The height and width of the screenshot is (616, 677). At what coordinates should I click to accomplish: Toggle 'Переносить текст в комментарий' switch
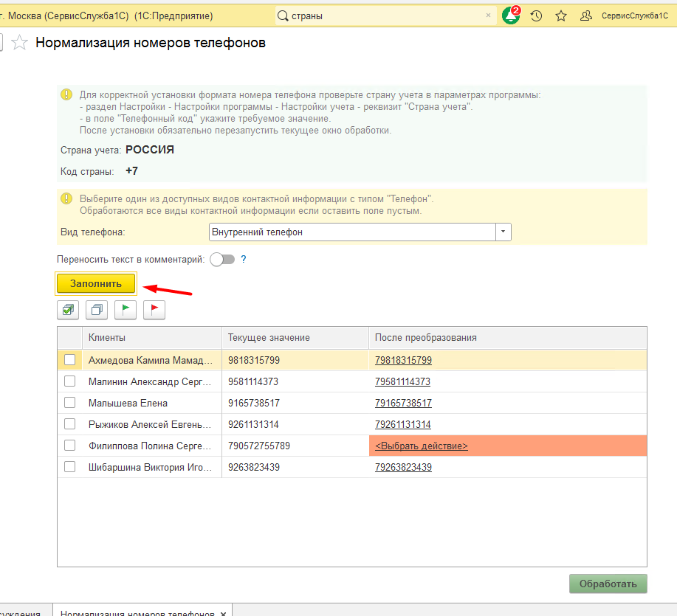pyautogui.click(x=221, y=260)
